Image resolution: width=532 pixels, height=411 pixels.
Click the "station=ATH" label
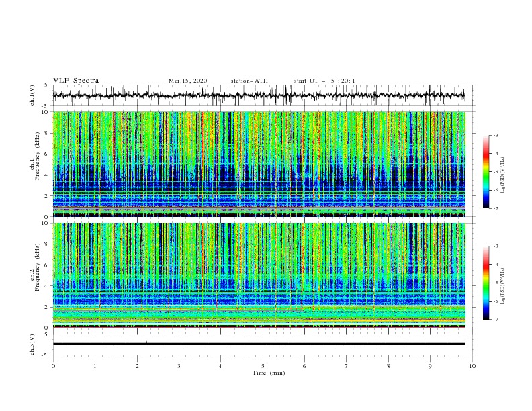249,81
